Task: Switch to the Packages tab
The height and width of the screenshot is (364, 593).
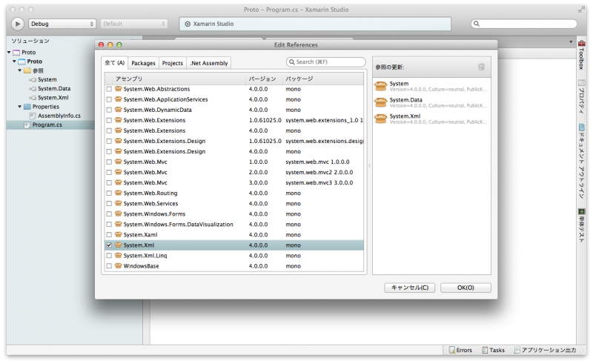Action: (143, 63)
